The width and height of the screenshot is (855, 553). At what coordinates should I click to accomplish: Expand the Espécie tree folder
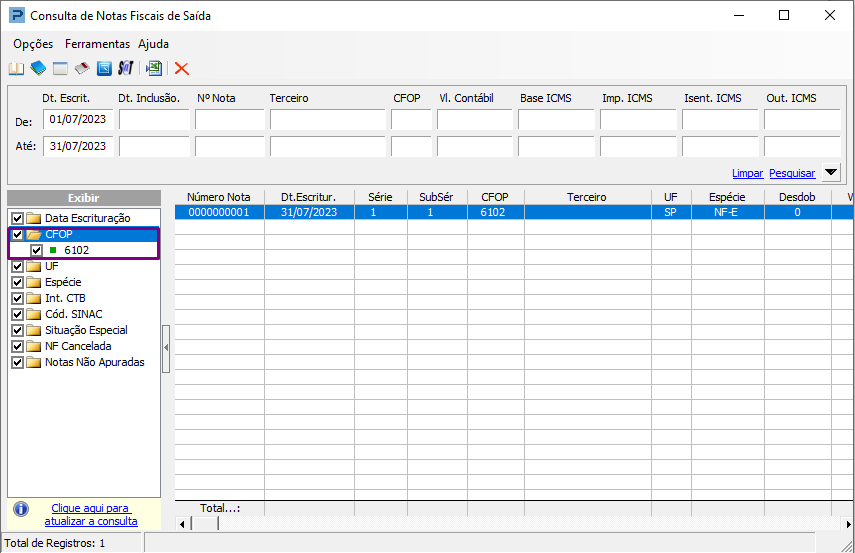coord(34,282)
